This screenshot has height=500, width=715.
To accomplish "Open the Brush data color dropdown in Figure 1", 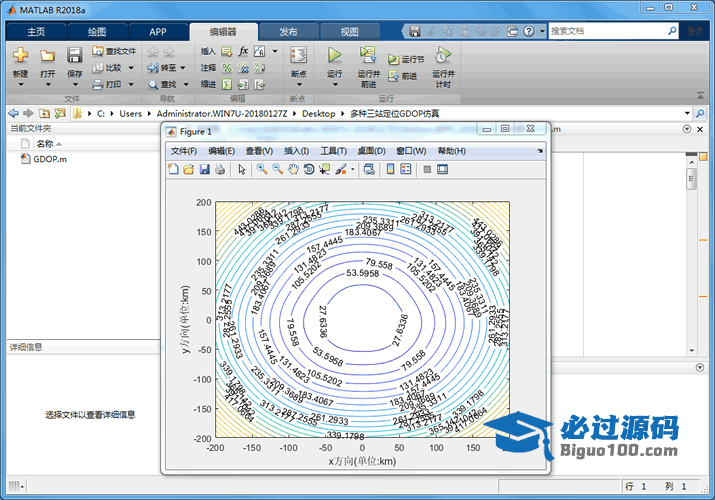I will coord(352,170).
